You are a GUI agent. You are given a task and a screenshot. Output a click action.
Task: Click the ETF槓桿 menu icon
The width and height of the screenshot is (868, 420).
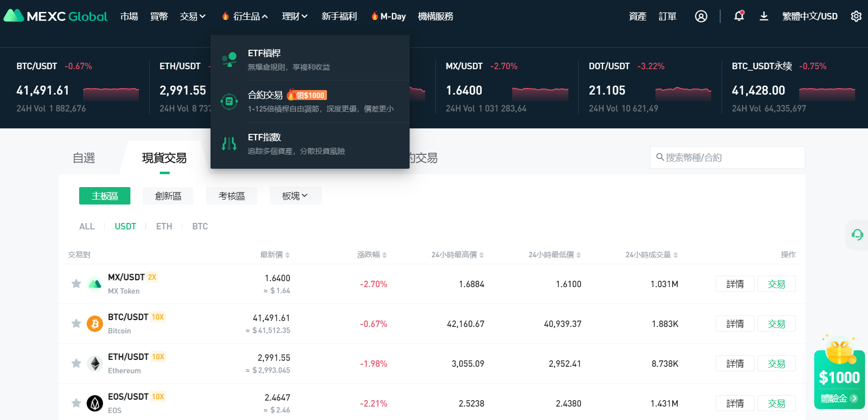[229, 59]
